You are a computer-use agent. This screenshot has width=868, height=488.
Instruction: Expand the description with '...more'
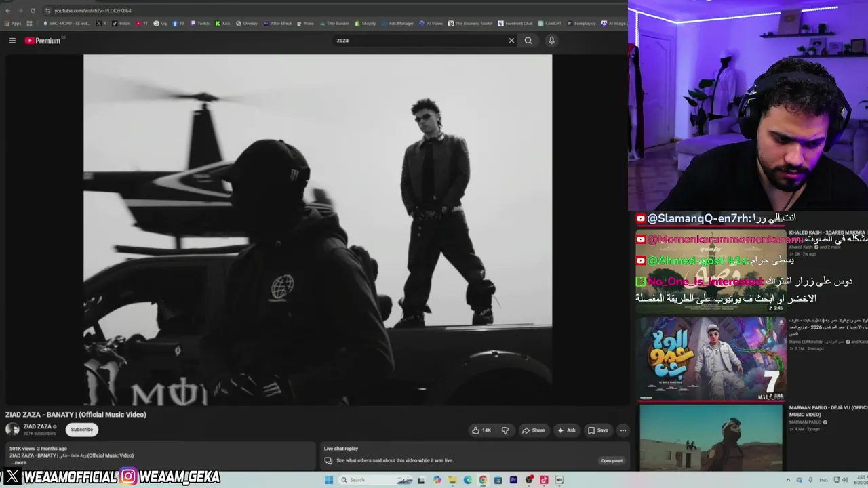coord(18,462)
